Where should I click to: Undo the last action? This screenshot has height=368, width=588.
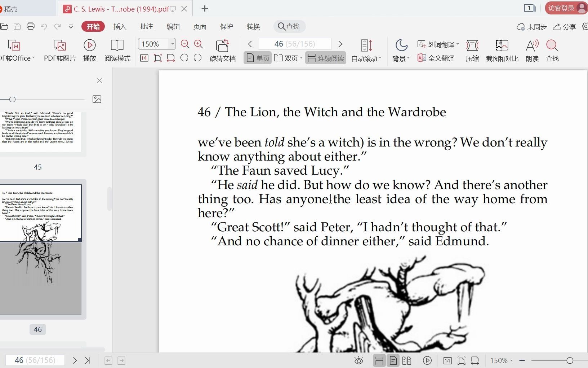pyautogui.click(x=44, y=26)
